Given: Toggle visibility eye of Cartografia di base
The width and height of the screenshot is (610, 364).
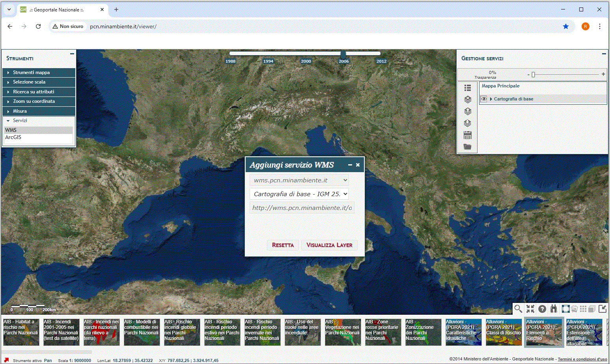Looking at the screenshot, I should pos(484,99).
